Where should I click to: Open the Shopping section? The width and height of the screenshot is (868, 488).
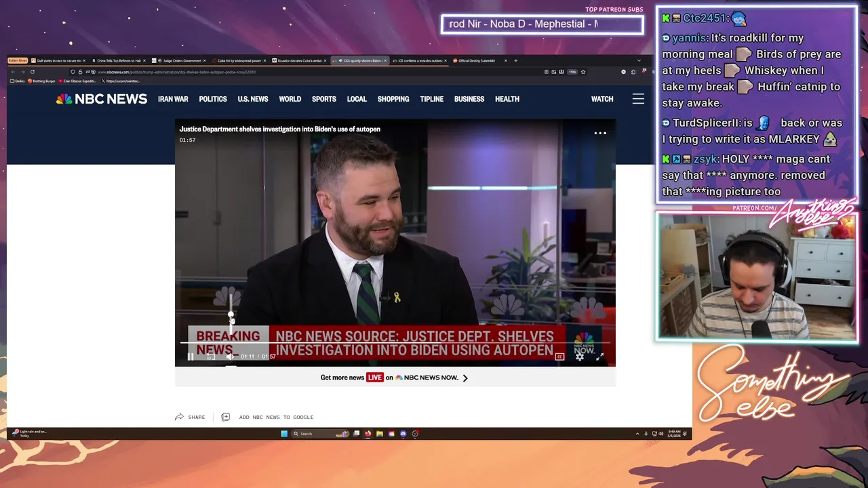pos(393,99)
